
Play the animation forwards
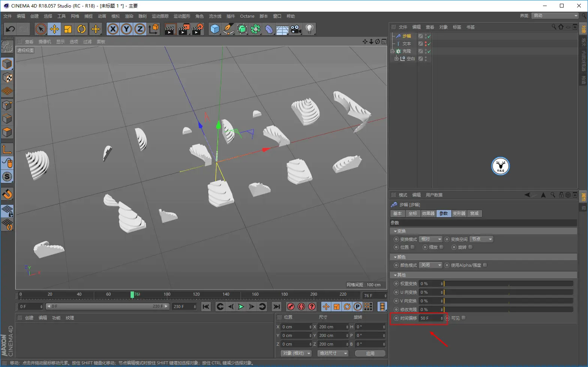[x=241, y=307]
